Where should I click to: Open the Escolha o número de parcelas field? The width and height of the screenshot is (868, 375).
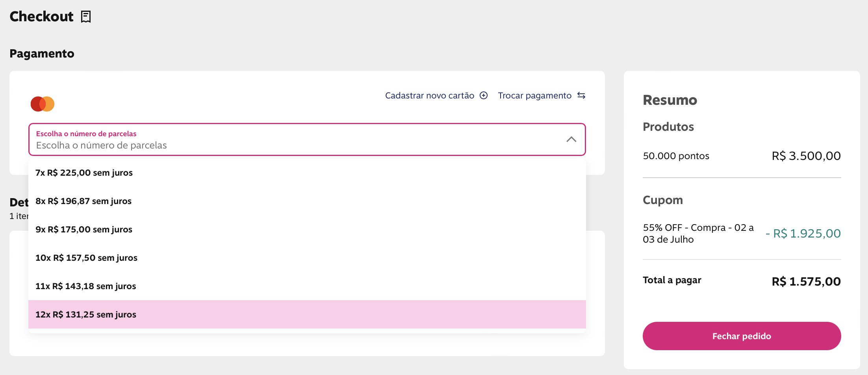coord(307,139)
